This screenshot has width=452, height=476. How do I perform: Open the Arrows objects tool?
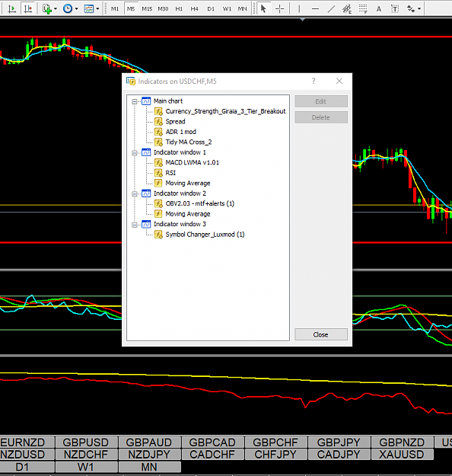(411, 9)
